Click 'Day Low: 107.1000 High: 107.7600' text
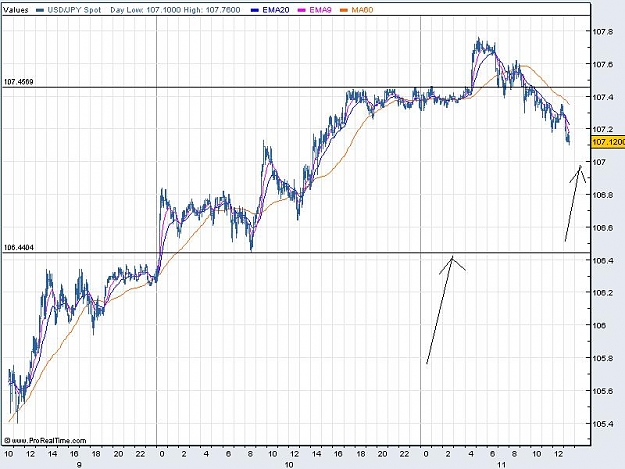625x469 pixels. 175,10
